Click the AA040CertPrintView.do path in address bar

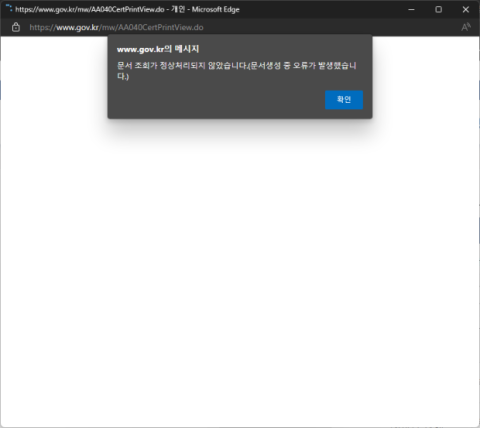pos(161,27)
